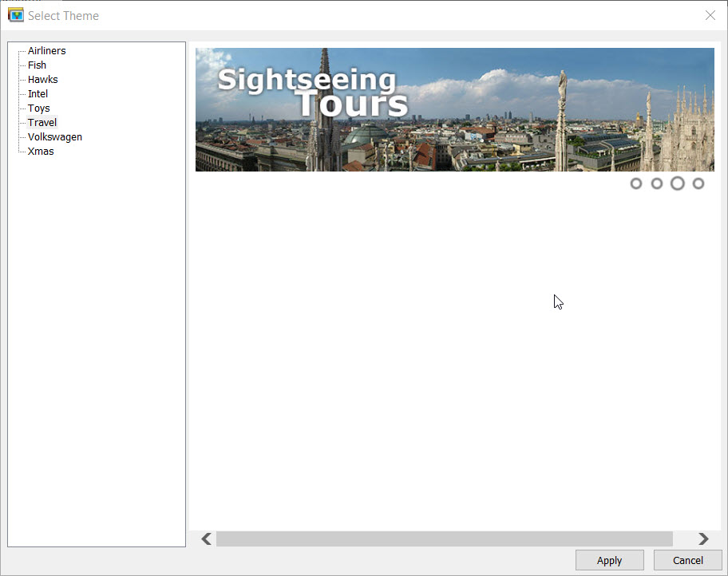728x576 pixels.
Task: Click the app icon in title bar
Action: tap(16, 15)
